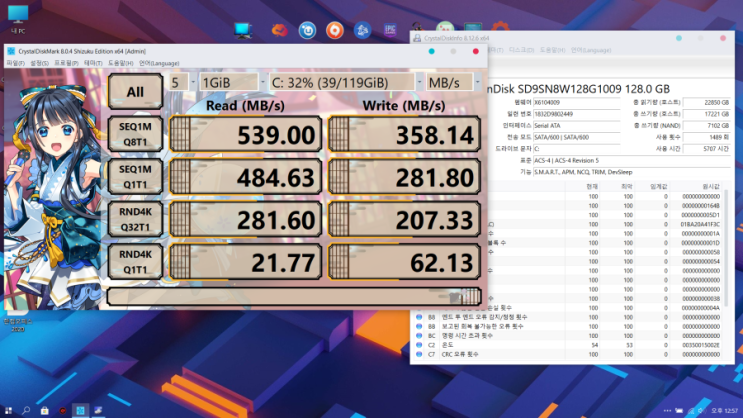Open the network tray icon
Screen dimensions: 743x418
click(x=691, y=411)
